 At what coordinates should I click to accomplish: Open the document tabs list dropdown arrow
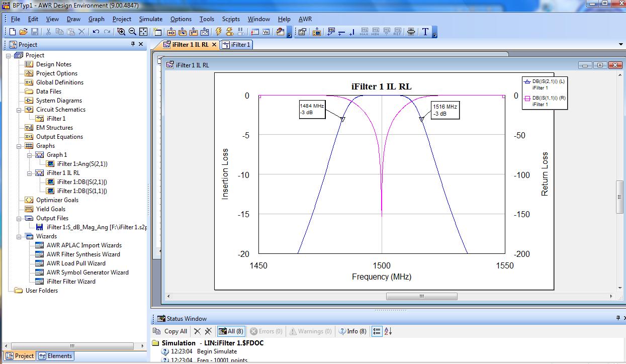[620, 44]
